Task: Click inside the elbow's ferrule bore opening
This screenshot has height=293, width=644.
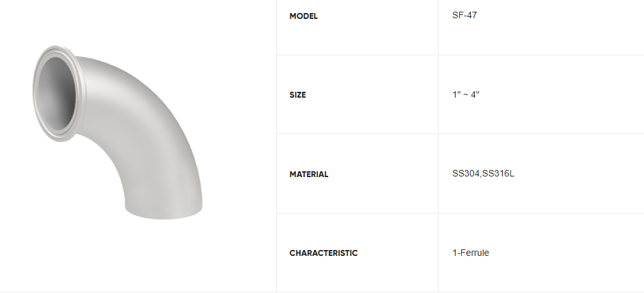Action: pyautogui.click(x=56, y=94)
